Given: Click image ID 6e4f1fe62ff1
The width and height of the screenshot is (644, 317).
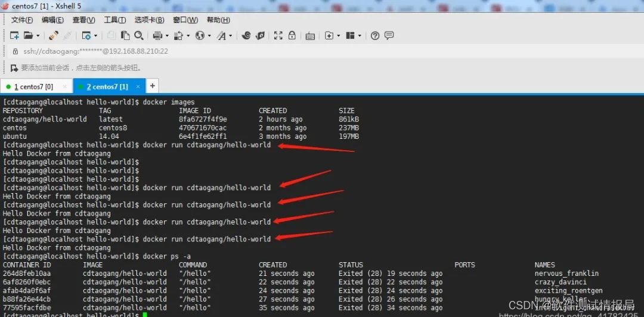Looking at the screenshot, I should pyautogui.click(x=203, y=136).
